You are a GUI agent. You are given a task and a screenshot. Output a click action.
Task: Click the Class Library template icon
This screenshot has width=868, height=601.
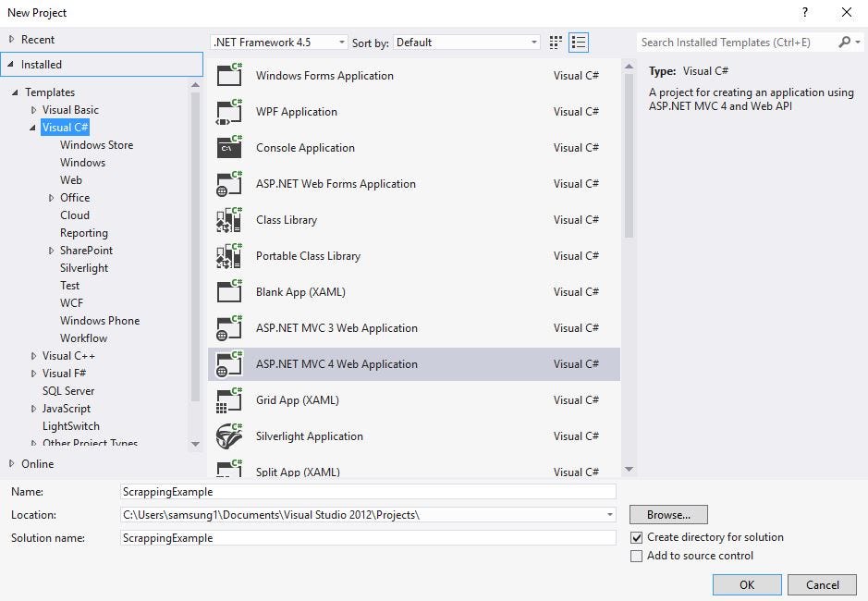coord(229,219)
